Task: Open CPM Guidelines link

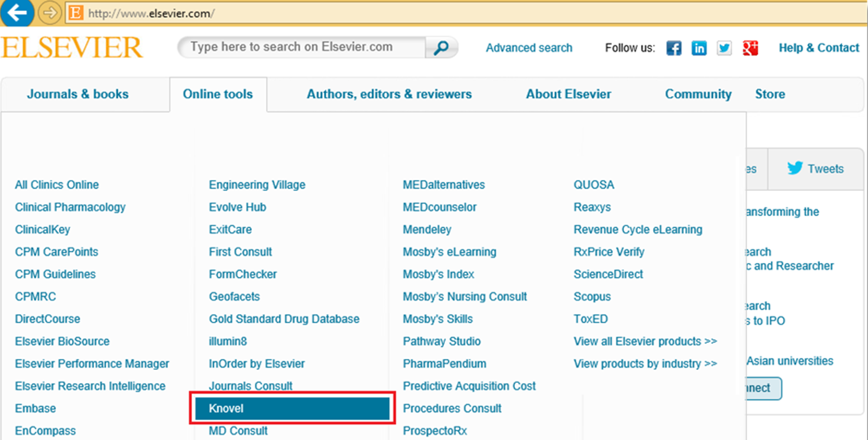Action: 55,274
